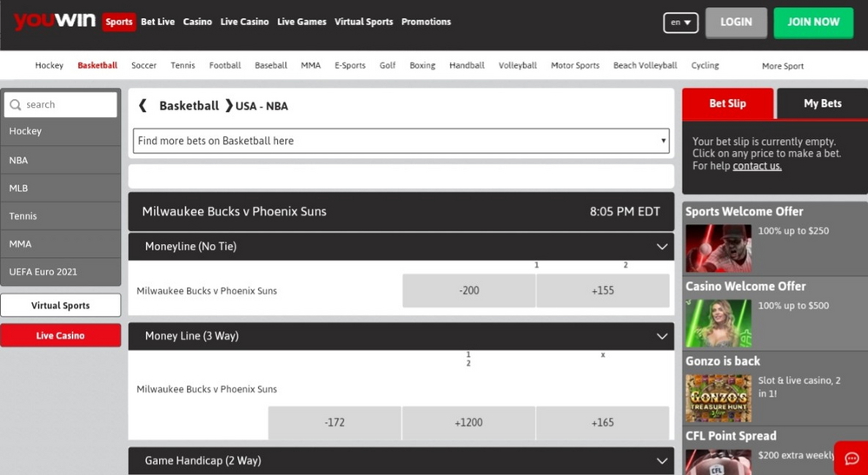Open Find more bets on Basketball dropdown
Viewport: 868px width, 475px height.
(401, 141)
